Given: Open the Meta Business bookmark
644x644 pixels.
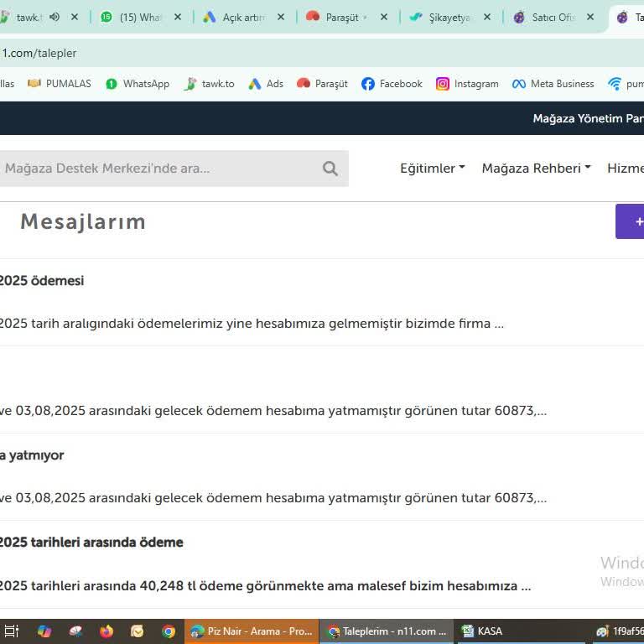Looking at the screenshot, I should [x=553, y=84].
